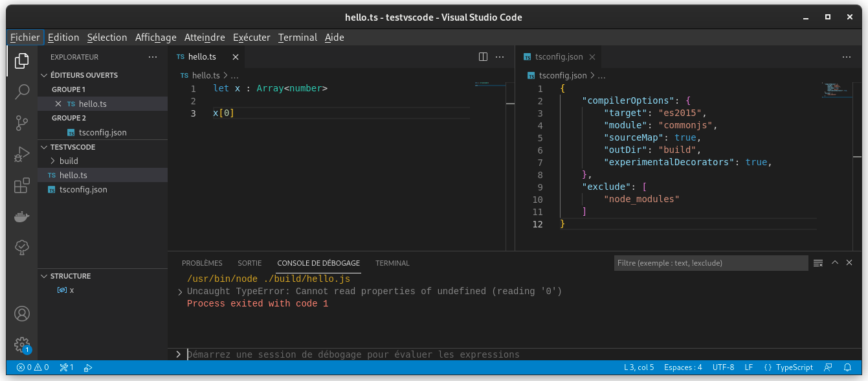Image resolution: width=868 pixels, height=381 pixels.
Task: Open Explorer panel more actions ellipsis
Action: pyautogui.click(x=153, y=57)
